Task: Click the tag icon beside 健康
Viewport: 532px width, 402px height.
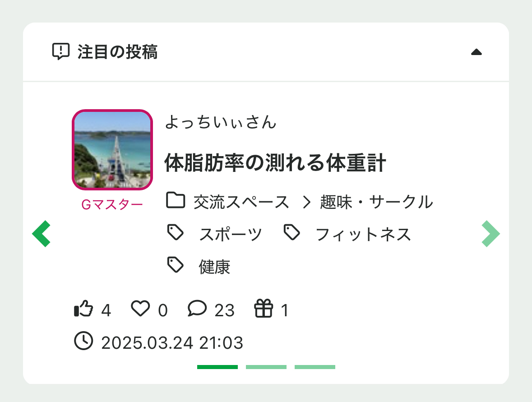Action: pos(176,265)
